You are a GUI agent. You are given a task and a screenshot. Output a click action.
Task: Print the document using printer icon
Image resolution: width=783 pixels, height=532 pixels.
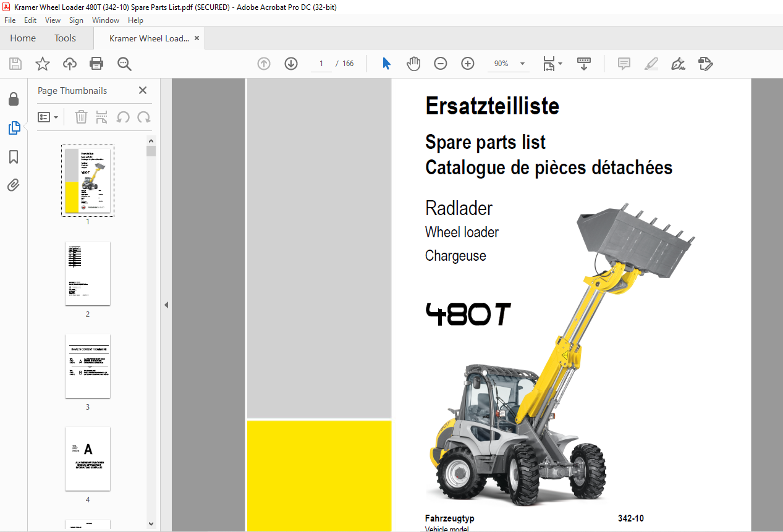96,64
